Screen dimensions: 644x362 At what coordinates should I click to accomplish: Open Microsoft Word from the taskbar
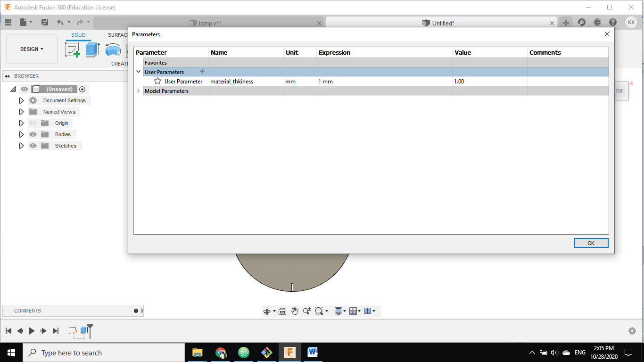point(313,353)
